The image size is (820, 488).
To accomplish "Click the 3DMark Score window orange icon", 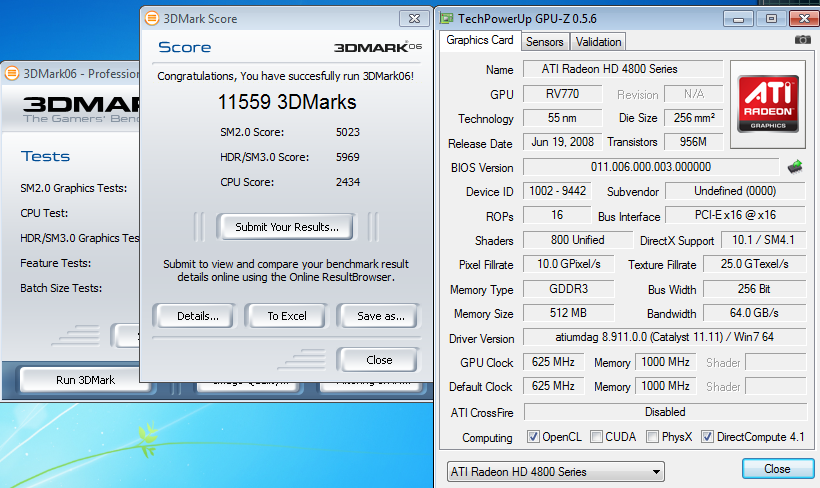I will (x=152, y=18).
